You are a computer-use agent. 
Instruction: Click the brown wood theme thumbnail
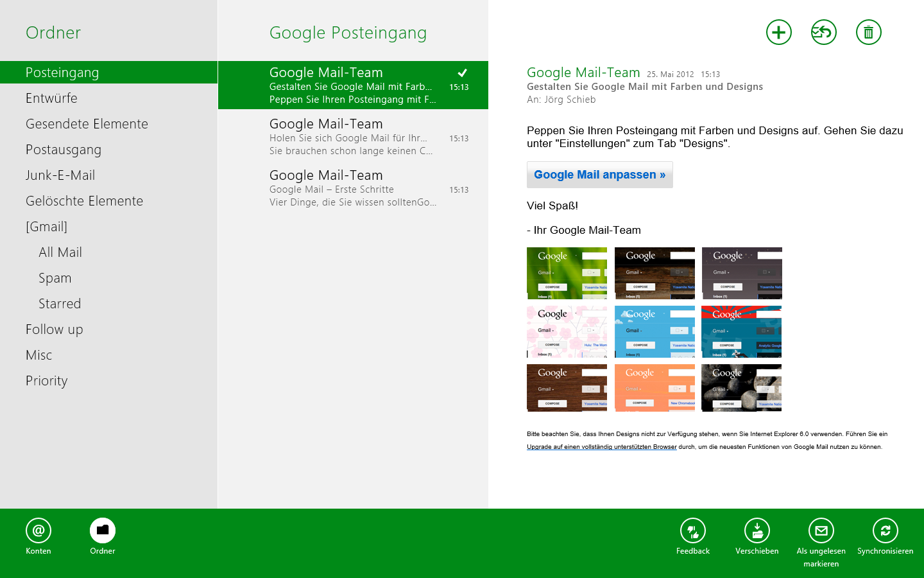pos(567,388)
